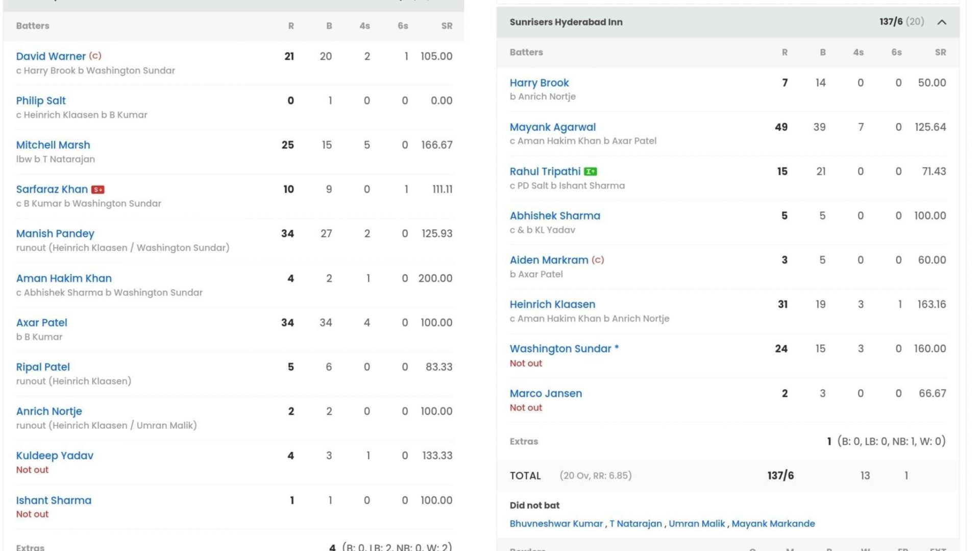View Manish Pandey's profile
The height and width of the screenshot is (551, 980).
55,233
